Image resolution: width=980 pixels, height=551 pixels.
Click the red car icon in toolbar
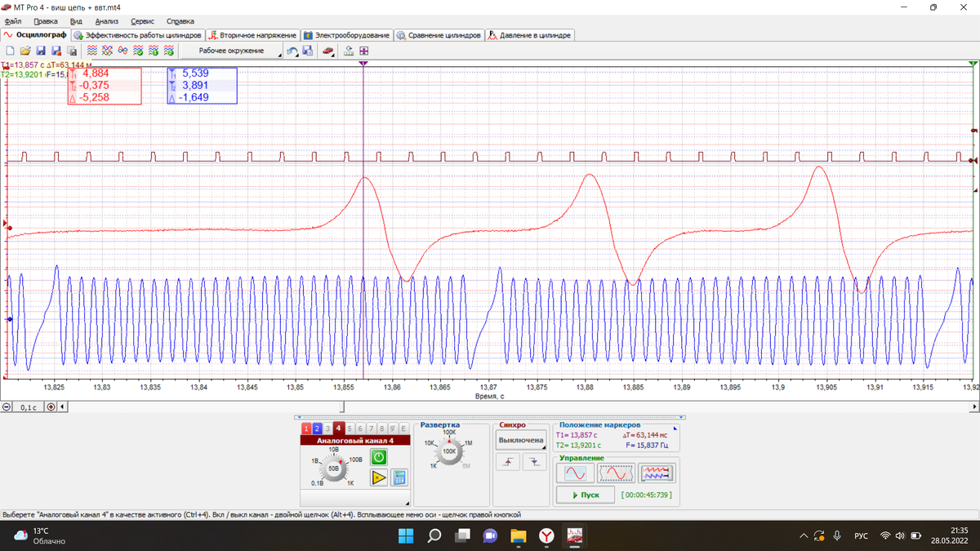point(327,51)
